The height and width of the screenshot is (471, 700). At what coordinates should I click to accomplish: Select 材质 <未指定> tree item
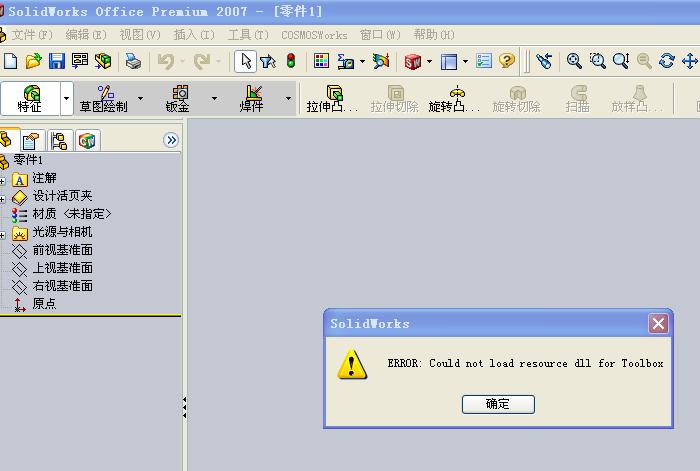point(71,214)
